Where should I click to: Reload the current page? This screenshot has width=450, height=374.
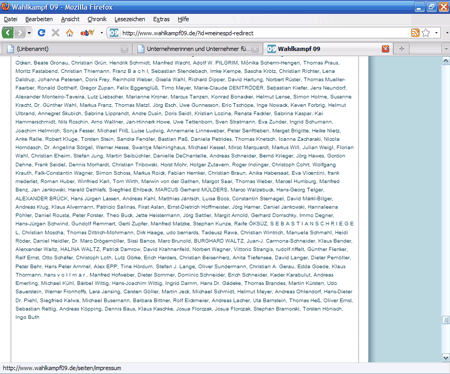tap(41, 33)
